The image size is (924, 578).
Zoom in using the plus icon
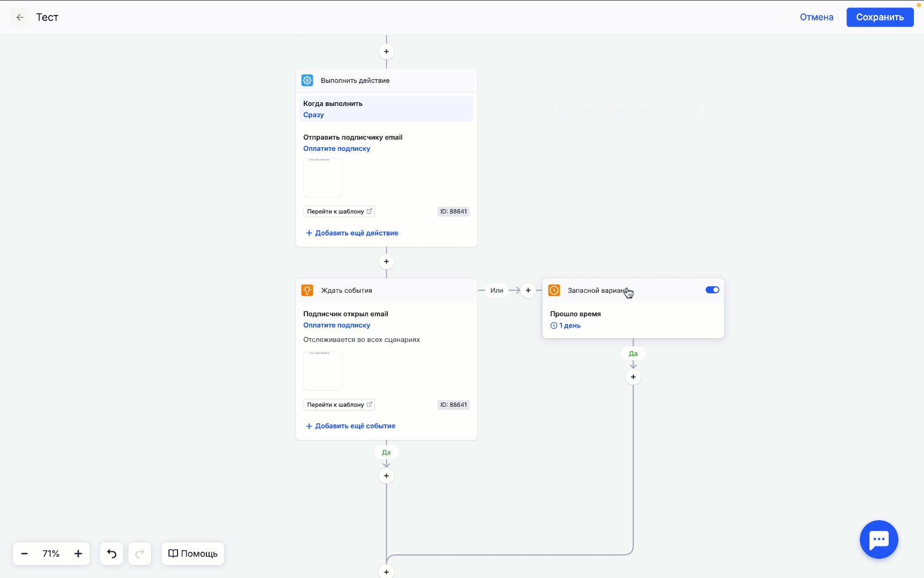click(78, 553)
